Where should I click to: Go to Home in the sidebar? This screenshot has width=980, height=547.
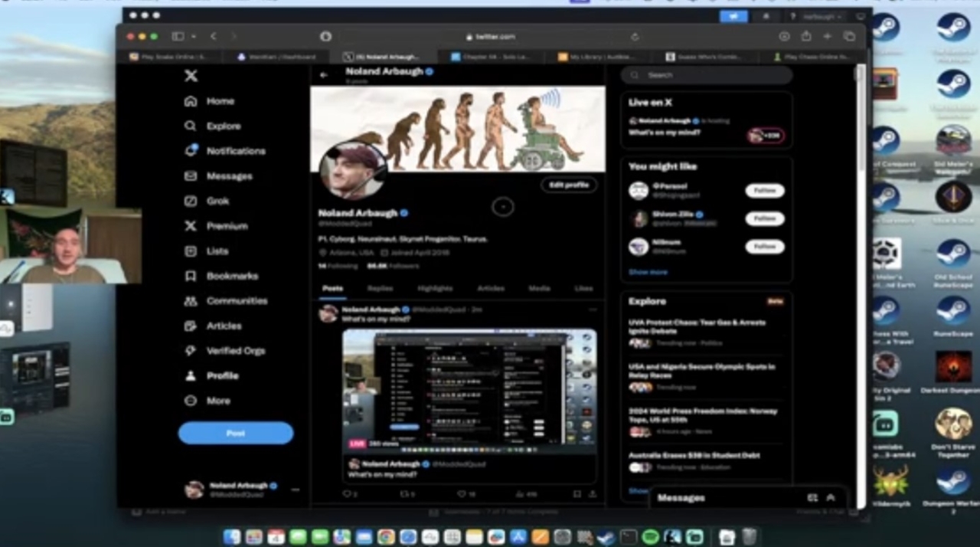(x=210, y=101)
